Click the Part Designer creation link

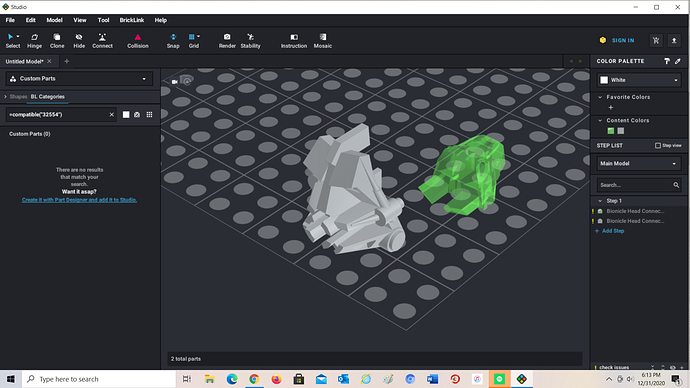click(x=79, y=200)
